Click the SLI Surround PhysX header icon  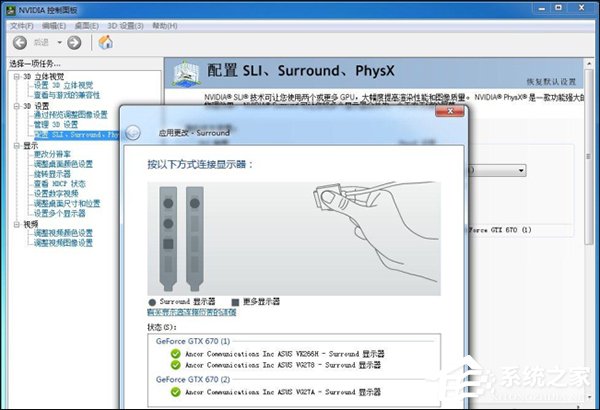click(186, 73)
